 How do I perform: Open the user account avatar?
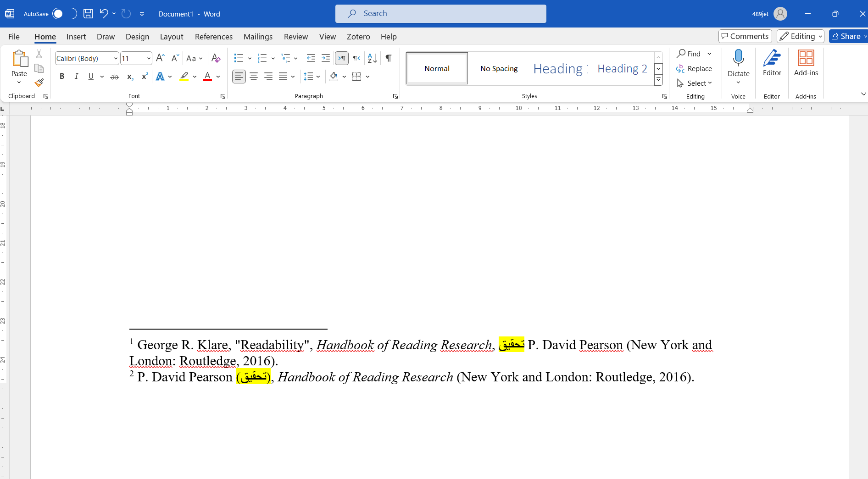tap(780, 14)
